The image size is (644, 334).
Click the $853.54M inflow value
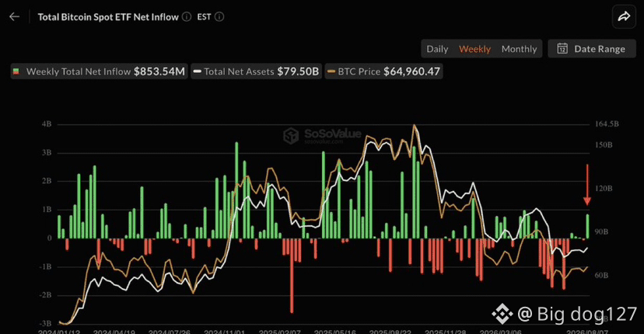click(x=159, y=71)
